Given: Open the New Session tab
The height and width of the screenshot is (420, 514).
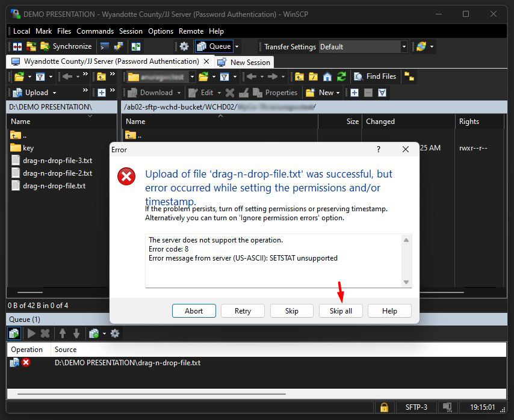Looking at the screenshot, I should [244, 62].
